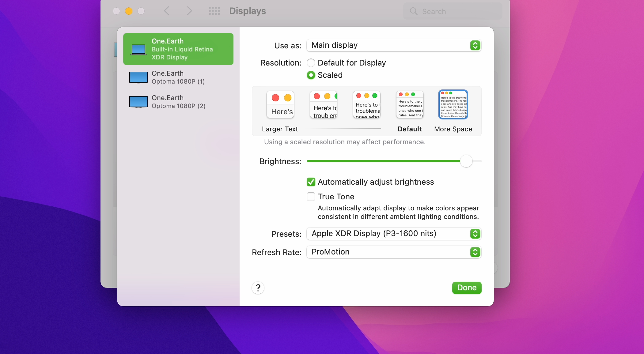
Task: Select the Optoma 1080P (2) monitor icon
Action: (138, 102)
